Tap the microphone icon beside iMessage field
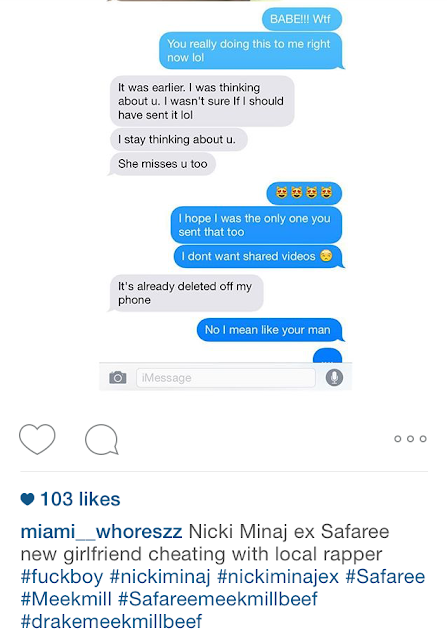 click(334, 378)
